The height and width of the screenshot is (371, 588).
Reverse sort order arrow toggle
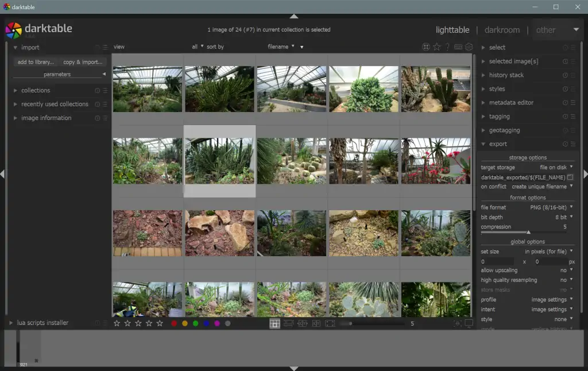click(301, 47)
